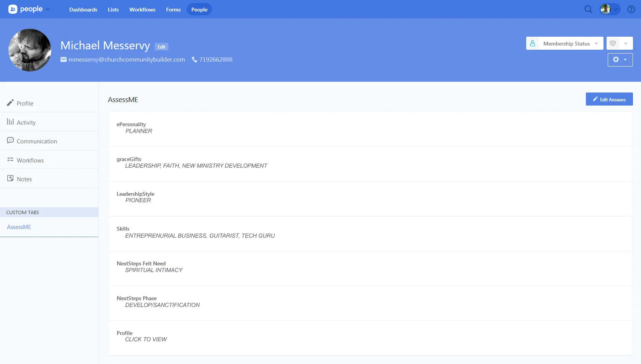Viewport: 641px width, 364px height.
Task: Switch to the AssessME custom tab
Action: coord(19,227)
